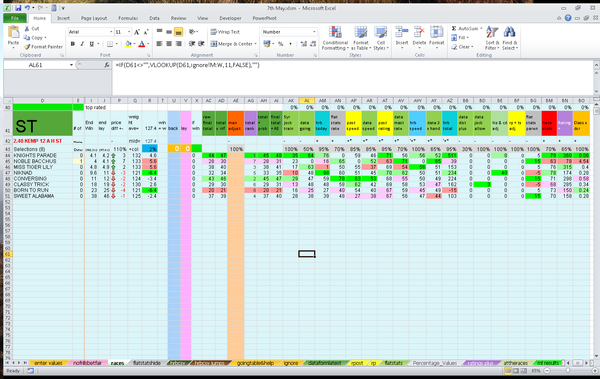Open the Fill Color bucket swatch
The image size is (600, 379).
pyautogui.click(x=128, y=44)
